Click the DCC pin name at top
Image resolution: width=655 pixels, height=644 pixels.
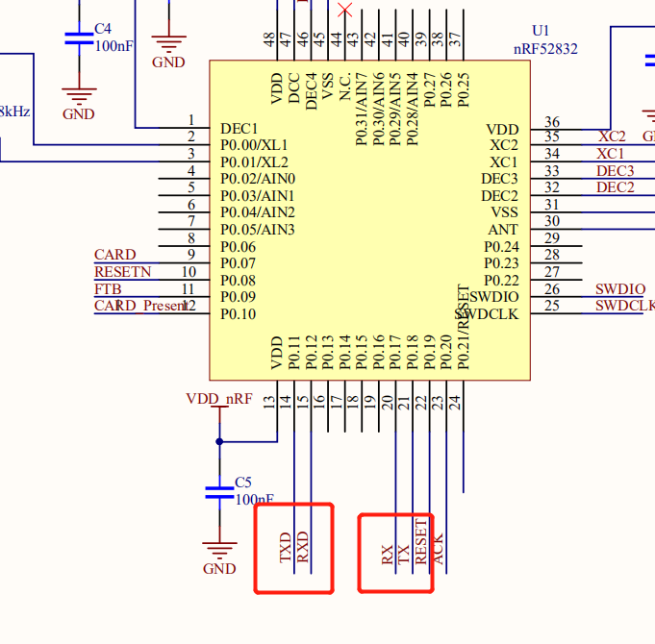(293, 88)
